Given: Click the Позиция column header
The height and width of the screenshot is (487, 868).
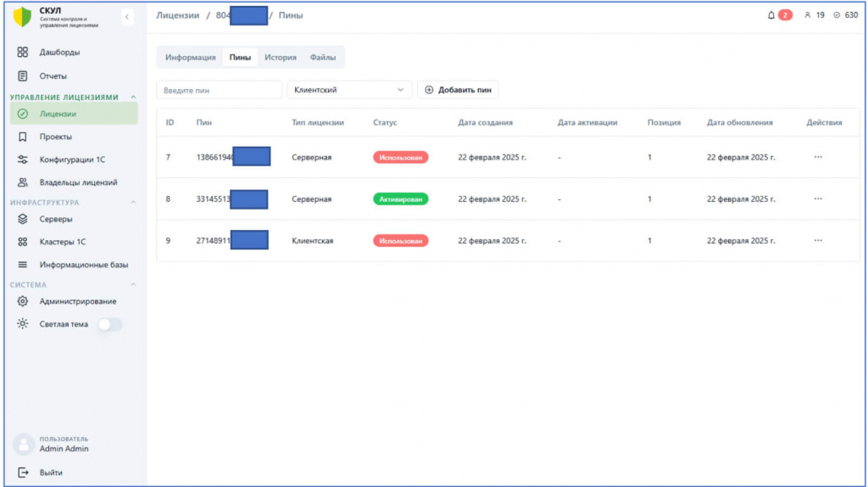Looking at the screenshot, I should point(665,122).
